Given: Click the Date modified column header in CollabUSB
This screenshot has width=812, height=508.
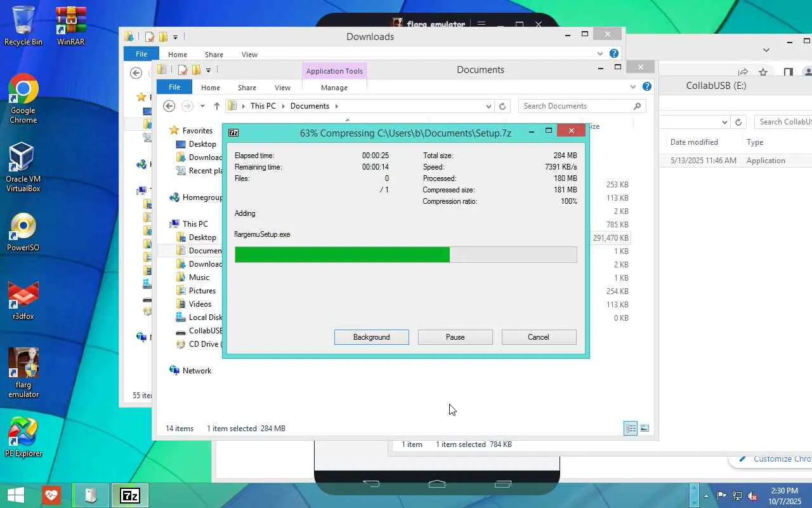Looking at the screenshot, I should (694, 142).
